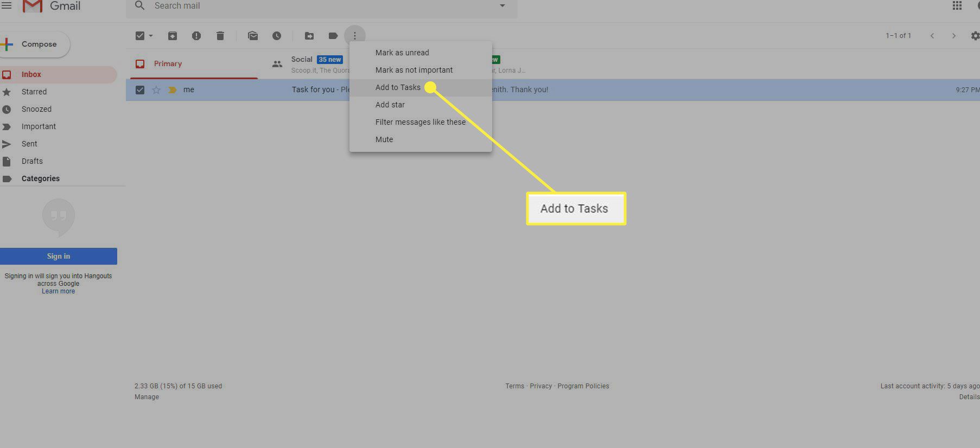
Task: Choose Mute from the menu
Action: coord(384,139)
